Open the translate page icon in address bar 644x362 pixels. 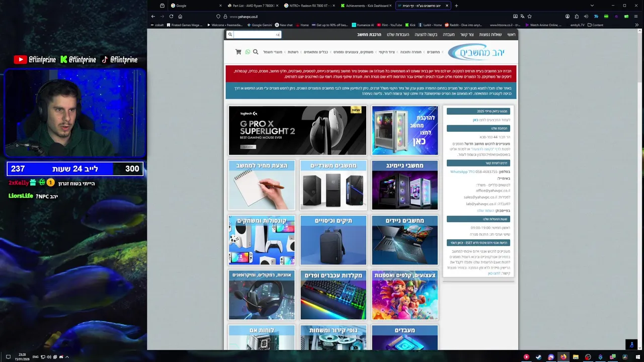pyautogui.click(x=522, y=17)
